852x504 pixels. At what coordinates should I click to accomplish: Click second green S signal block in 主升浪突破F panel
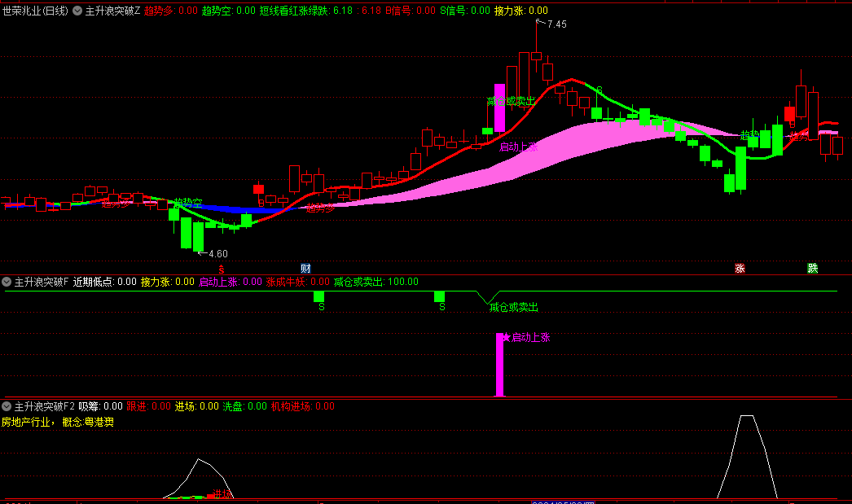440,296
